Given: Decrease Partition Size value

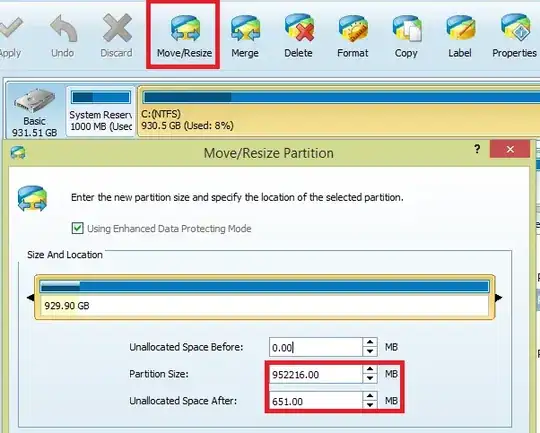Looking at the screenshot, I should 370,378.
